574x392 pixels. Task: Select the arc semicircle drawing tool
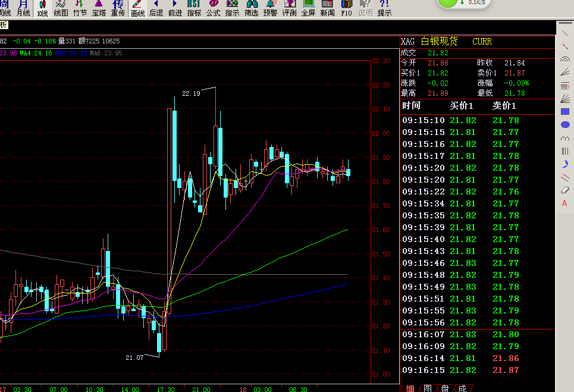564,138
